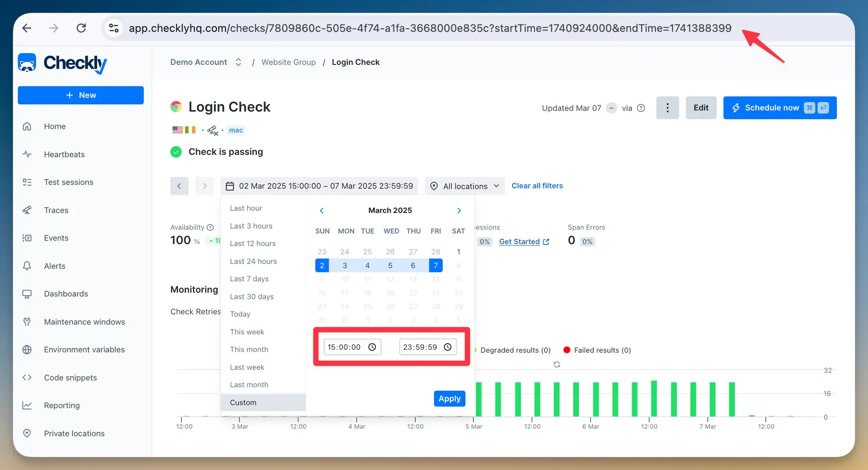The image size is (868, 470).
Task: Click the end time input 23:59:59
Action: click(x=428, y=347)
